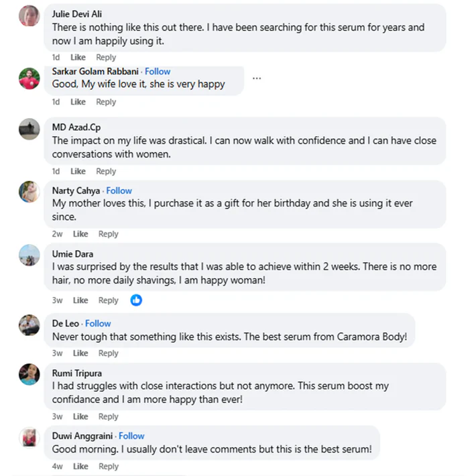The height and width of the screenshot is (476, 476).
Task: Follow Narty Cahya
Action: coord(119,190)
